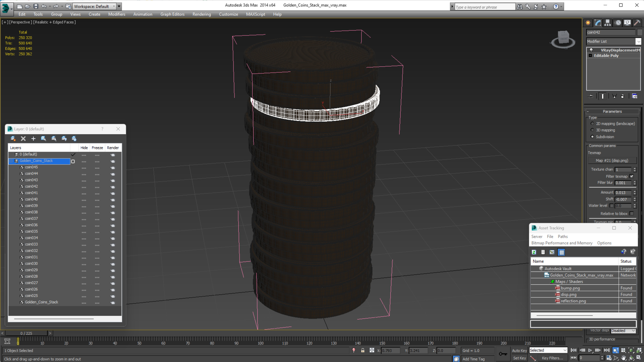This screenshot has width=644, height=362.
Task: Click Delete layer X icon in Layer dialog
Action: click(23, 138)
